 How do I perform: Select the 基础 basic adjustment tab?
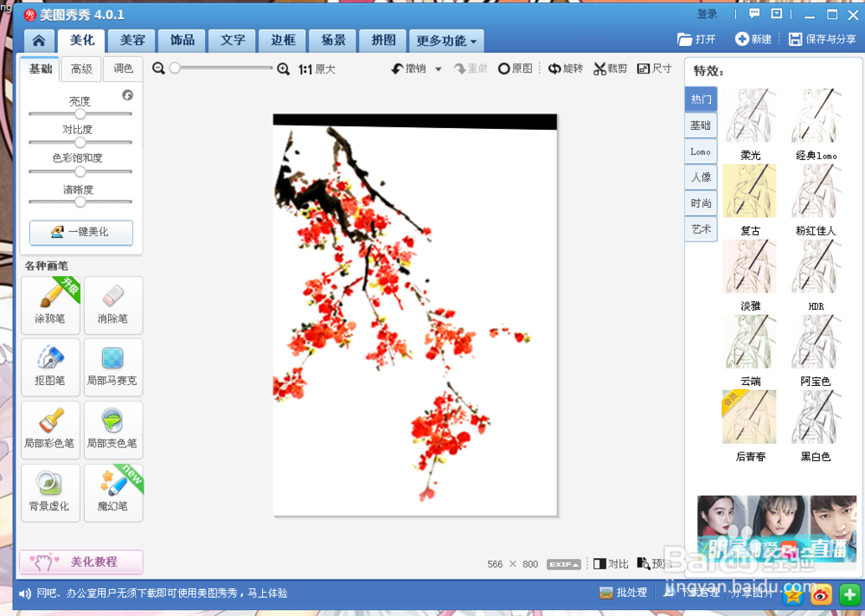(41, 69)
